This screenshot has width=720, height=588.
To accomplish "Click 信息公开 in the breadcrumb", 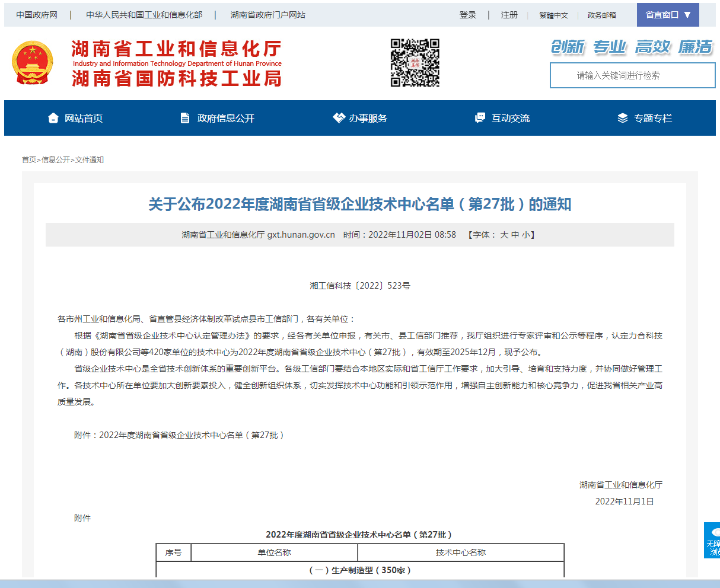I will pyautogui.click(x=56, y=159).
